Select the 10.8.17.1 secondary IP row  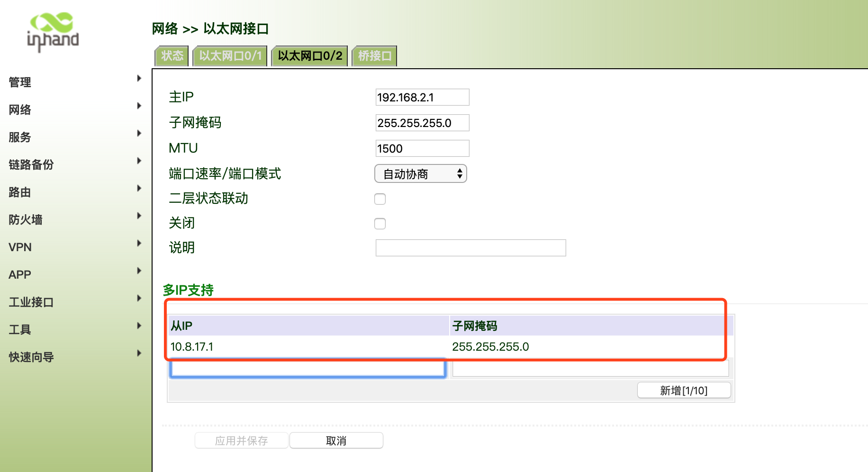point(308,347)
